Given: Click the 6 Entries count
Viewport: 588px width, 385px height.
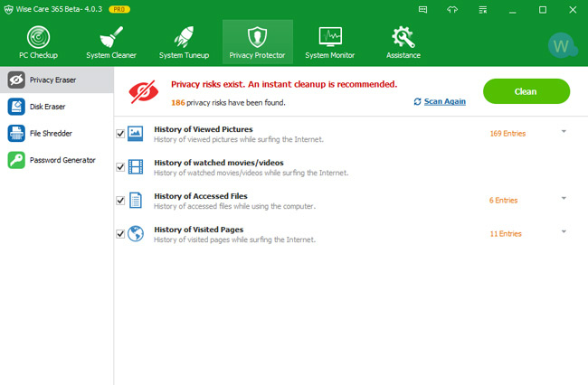Looking at the screenshot, I should (x=503, y=201).
